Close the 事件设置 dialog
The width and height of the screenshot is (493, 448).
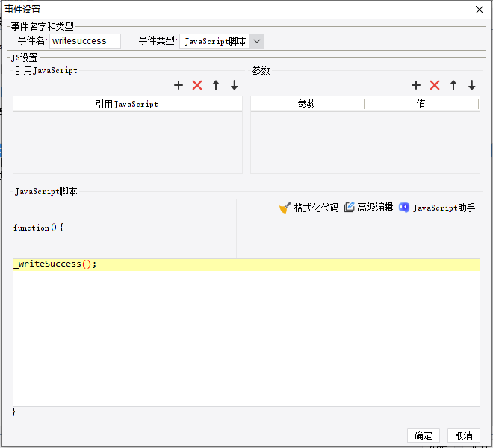coord(479,10)
